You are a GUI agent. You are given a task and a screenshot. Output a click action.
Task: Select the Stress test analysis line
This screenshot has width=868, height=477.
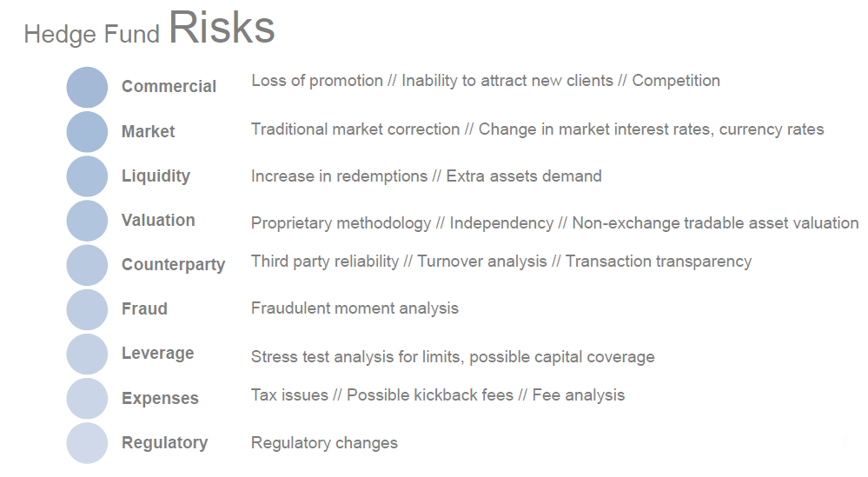pyautogui.click(x=453, y=357)
